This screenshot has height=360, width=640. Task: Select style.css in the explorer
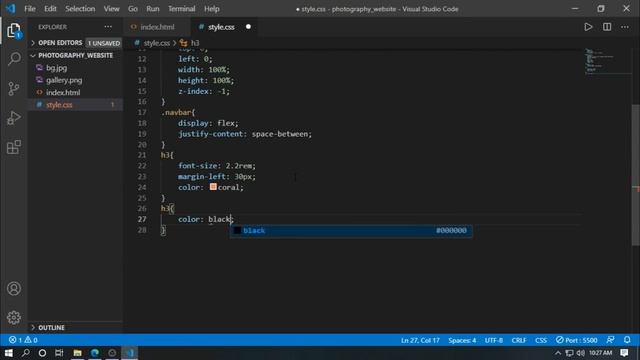coord(75,105)
